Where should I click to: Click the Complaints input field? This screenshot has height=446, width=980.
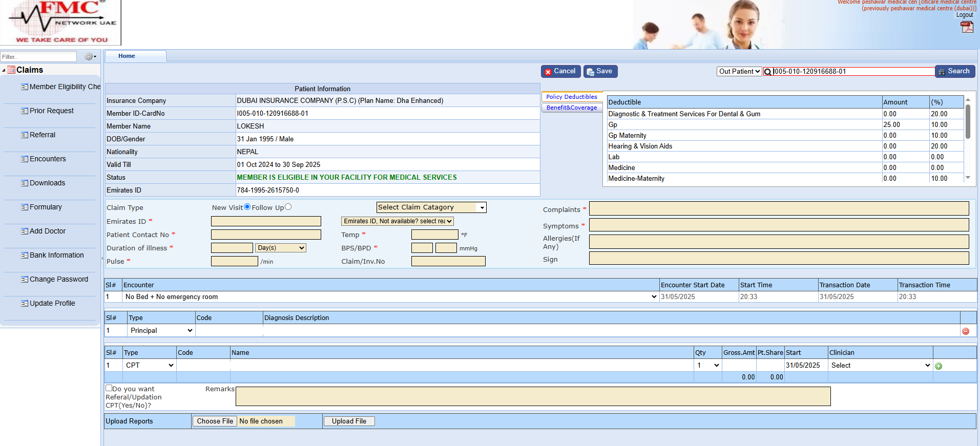point(779,209)
